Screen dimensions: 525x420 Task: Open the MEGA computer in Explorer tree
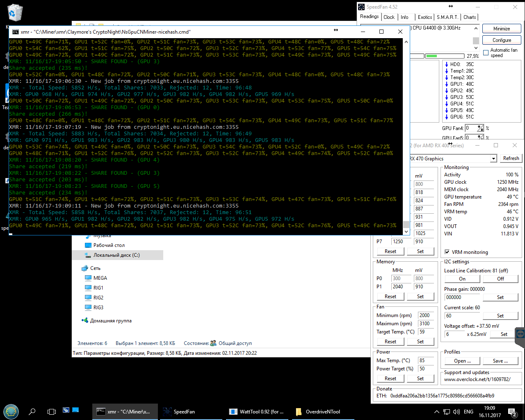96,278
